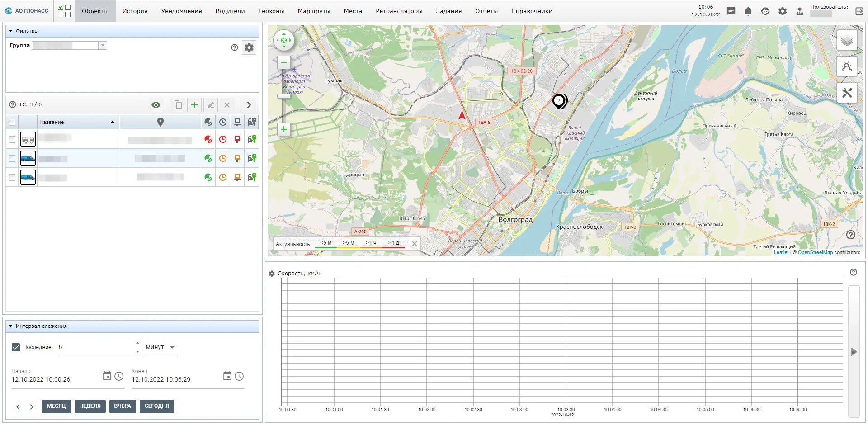The width and height of the screenshot is (868, 425).
Task: Toggle the eye visibility icon for vehicles
Action: pos(156,105)
